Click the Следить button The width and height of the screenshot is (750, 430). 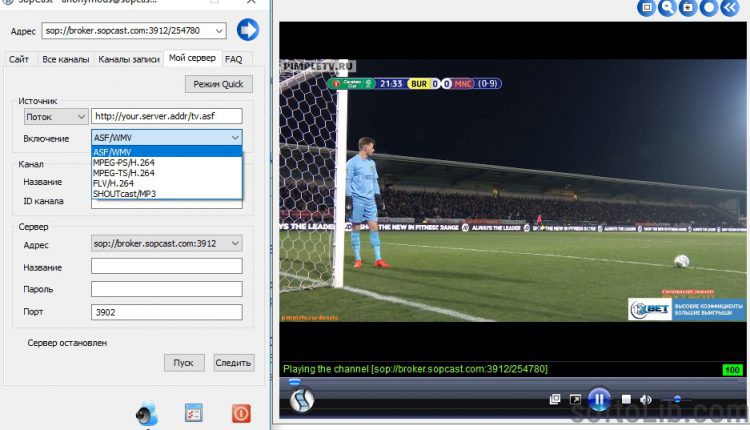(x=233, y=363)
